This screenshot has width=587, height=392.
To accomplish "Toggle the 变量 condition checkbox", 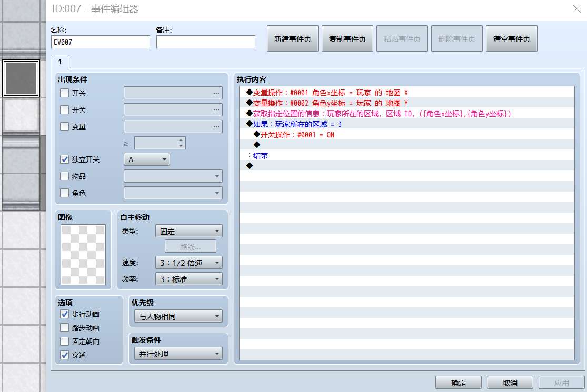I will coord(64,126).
